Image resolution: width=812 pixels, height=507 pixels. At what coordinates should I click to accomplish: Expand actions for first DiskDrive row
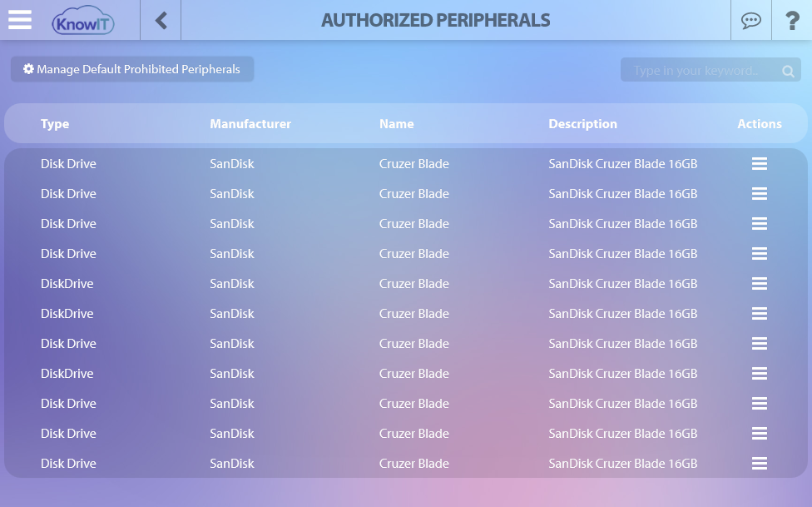760,284
